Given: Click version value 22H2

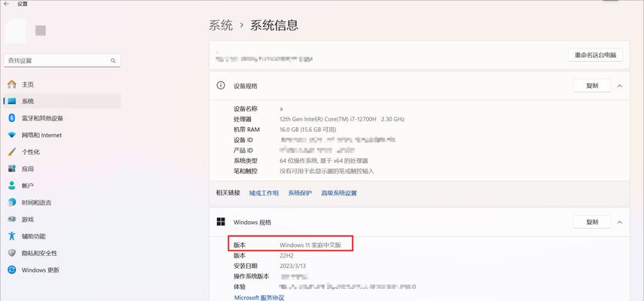Looking at the screenshot, I should coord(286,255).
